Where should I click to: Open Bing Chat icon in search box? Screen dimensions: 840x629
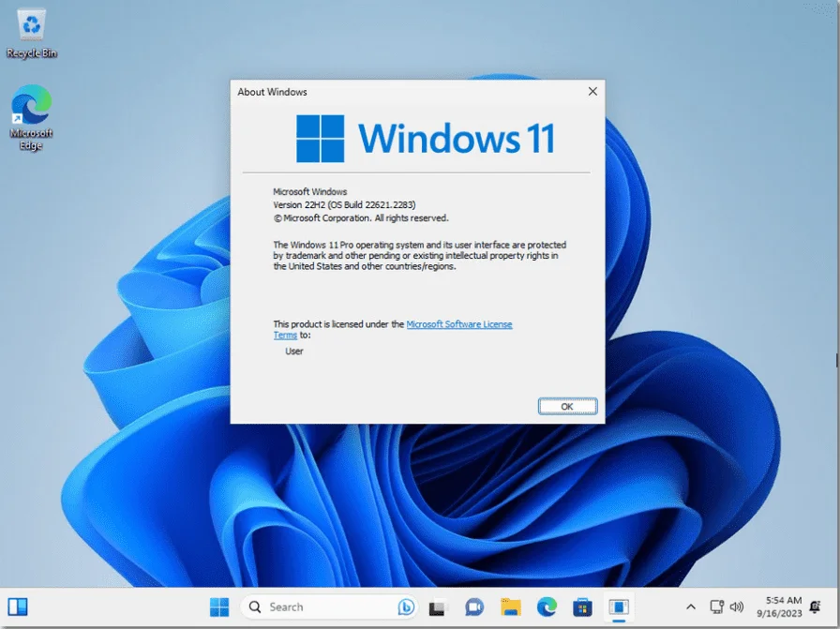tap(406, 607)
